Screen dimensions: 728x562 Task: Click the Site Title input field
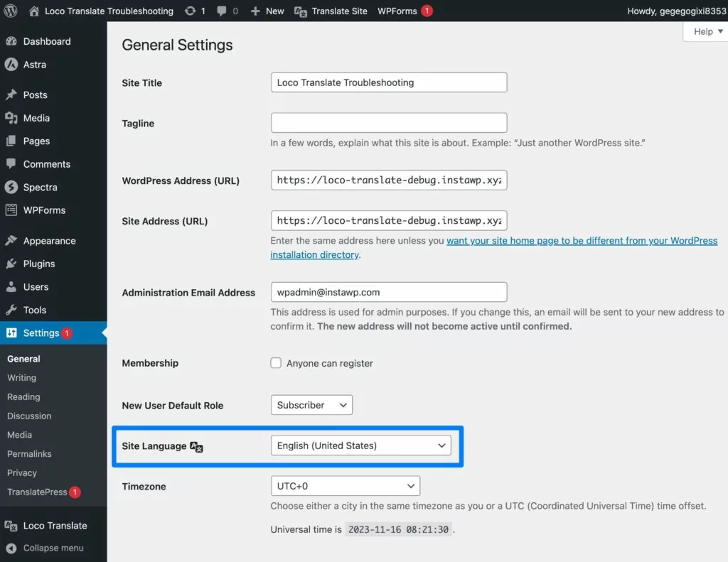[x=389, y=82]
